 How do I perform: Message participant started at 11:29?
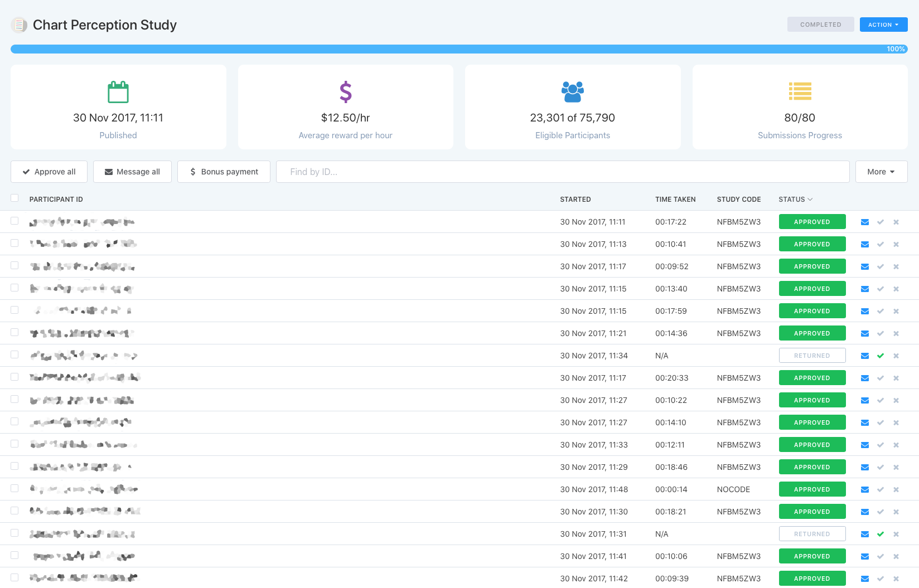tap(865, 467)
